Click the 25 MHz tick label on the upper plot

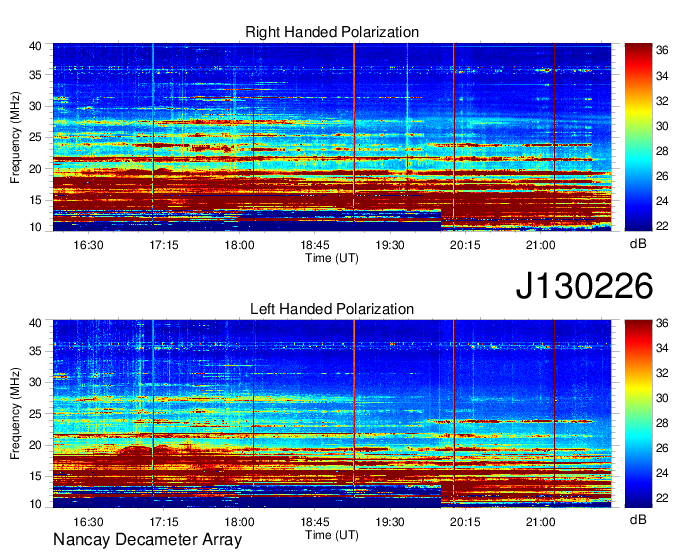[35, 138]
